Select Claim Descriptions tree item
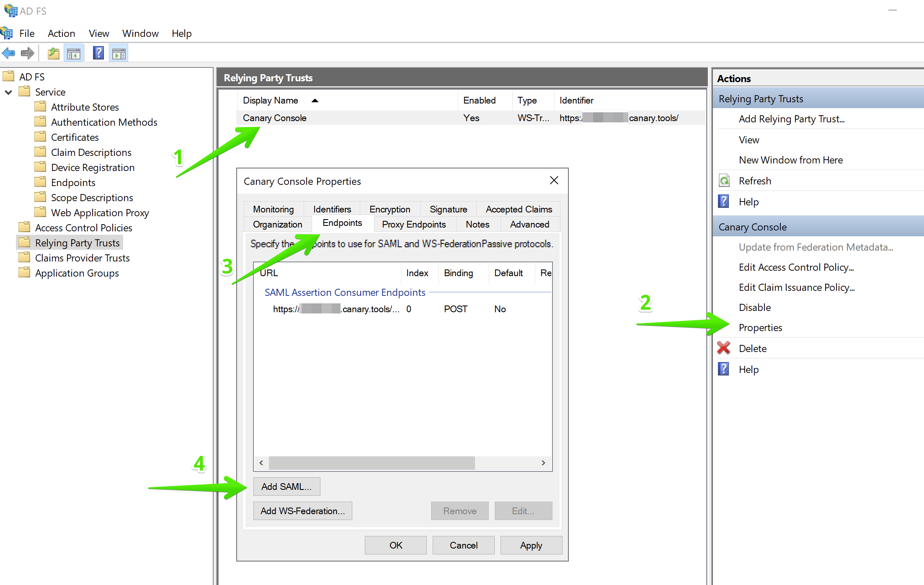This screenshot has height=585, width=924. point(91,152)
